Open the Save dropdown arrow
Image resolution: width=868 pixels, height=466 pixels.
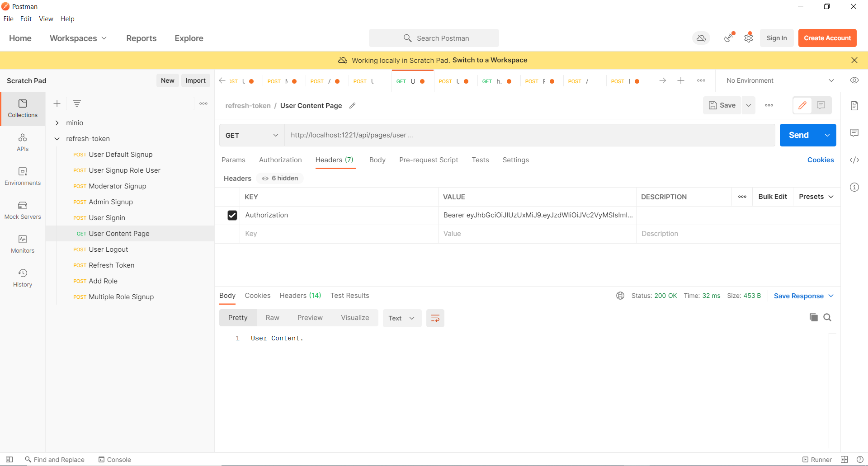coord(749,105)
